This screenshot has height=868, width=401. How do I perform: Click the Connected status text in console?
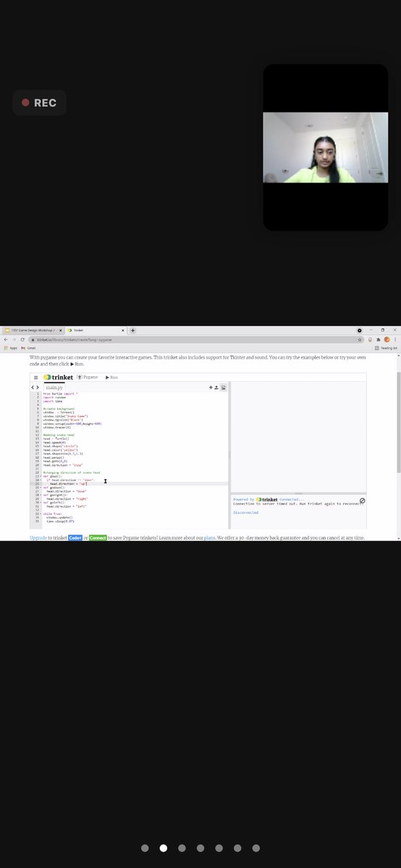292,499
